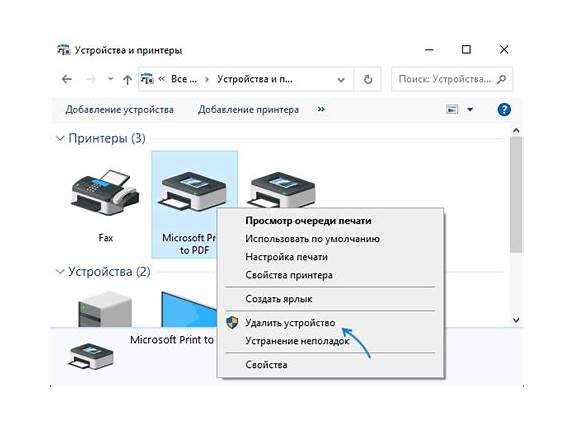Click the details pane printer thumbnail
This screenshot has width=575, height=424.
(91, 356)
